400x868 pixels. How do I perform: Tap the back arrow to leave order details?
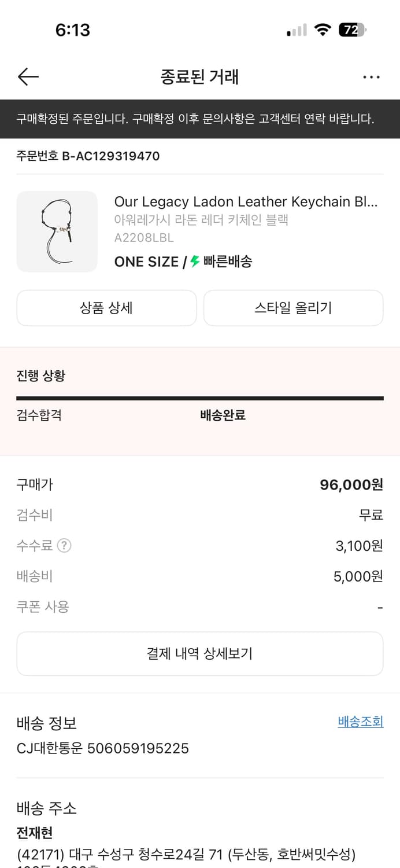27,77
